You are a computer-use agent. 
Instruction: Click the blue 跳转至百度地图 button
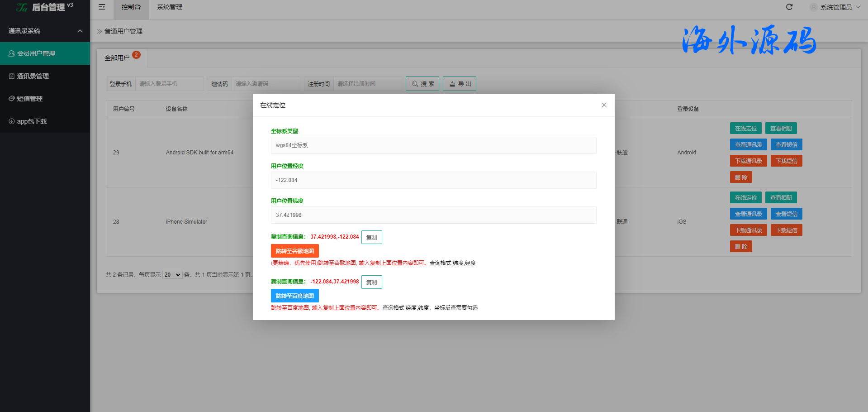(294, 296)
